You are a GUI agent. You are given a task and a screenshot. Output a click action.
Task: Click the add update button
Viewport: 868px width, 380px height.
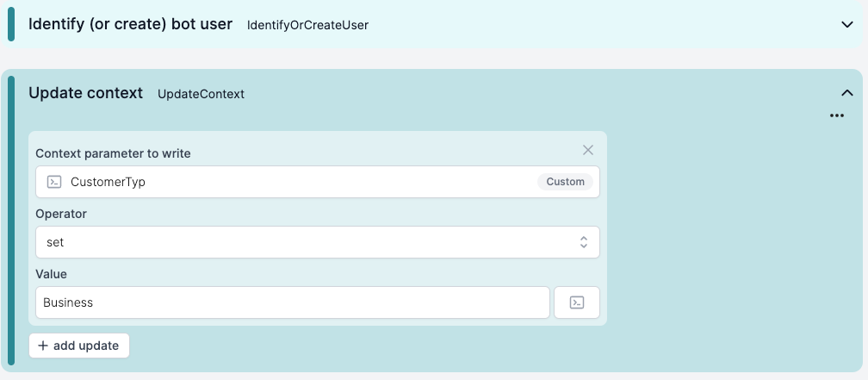[x=79, y=346]
